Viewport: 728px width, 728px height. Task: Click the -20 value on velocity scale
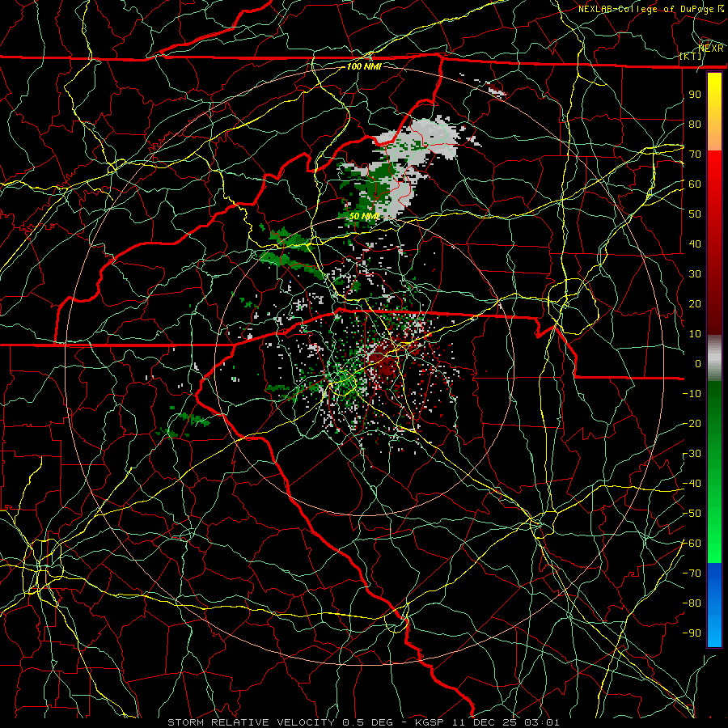point(692,423)
